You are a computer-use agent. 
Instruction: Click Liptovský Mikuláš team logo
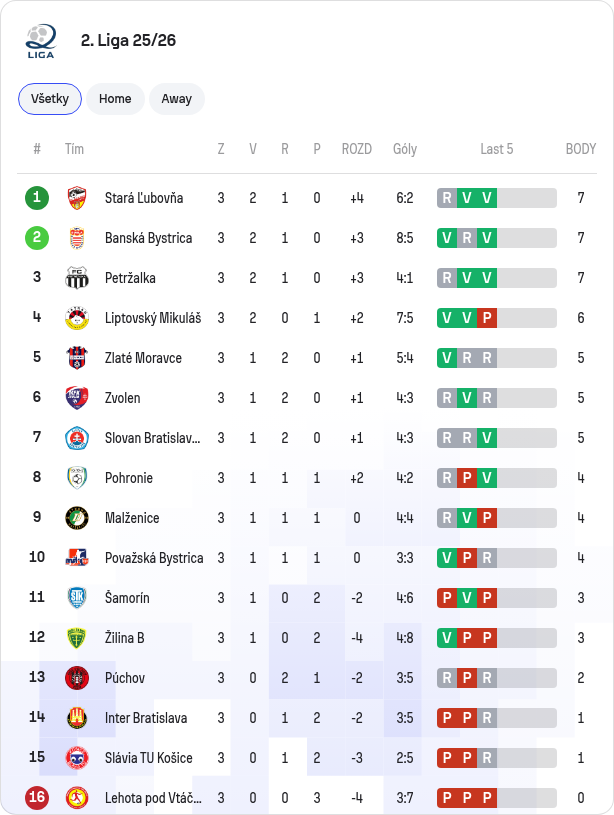pyautogui.click(x=77, y=318)
